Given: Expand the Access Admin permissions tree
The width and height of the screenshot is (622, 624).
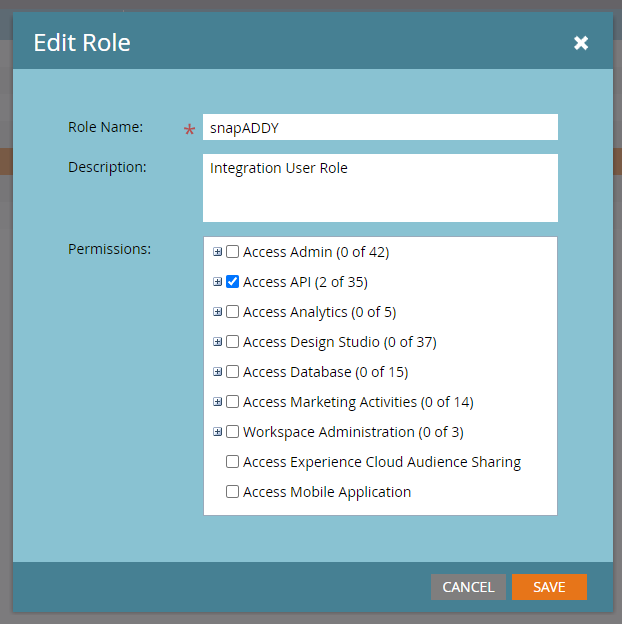Looking at the screenshot, I should pos(217,252).
